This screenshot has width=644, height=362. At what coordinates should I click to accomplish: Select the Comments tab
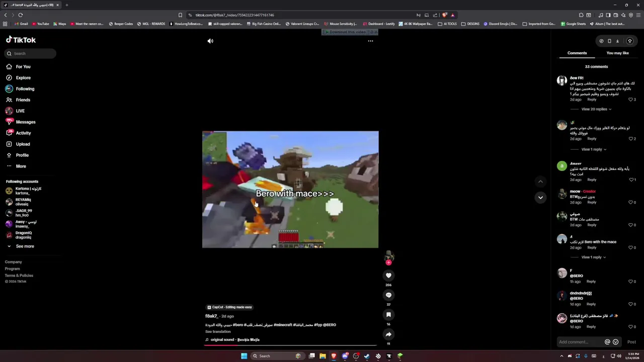click(x=577, y=53)
